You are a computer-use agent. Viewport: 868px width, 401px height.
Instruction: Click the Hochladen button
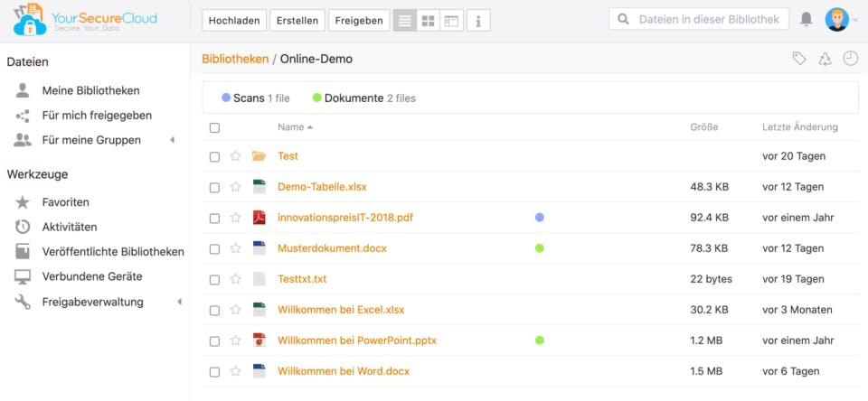coord(234,21)
